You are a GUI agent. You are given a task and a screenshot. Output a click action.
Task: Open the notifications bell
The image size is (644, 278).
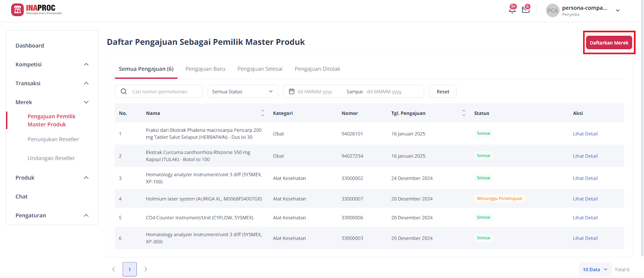[512, 10]
